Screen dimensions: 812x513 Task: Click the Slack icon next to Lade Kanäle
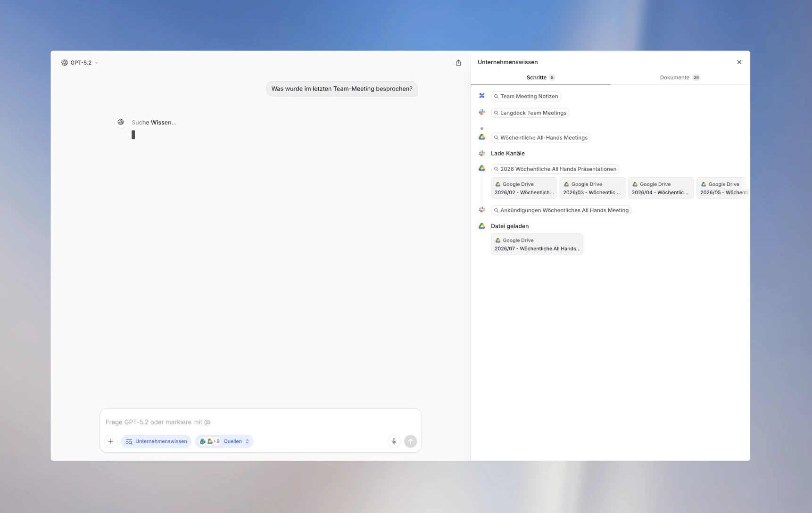click(481, 153)
